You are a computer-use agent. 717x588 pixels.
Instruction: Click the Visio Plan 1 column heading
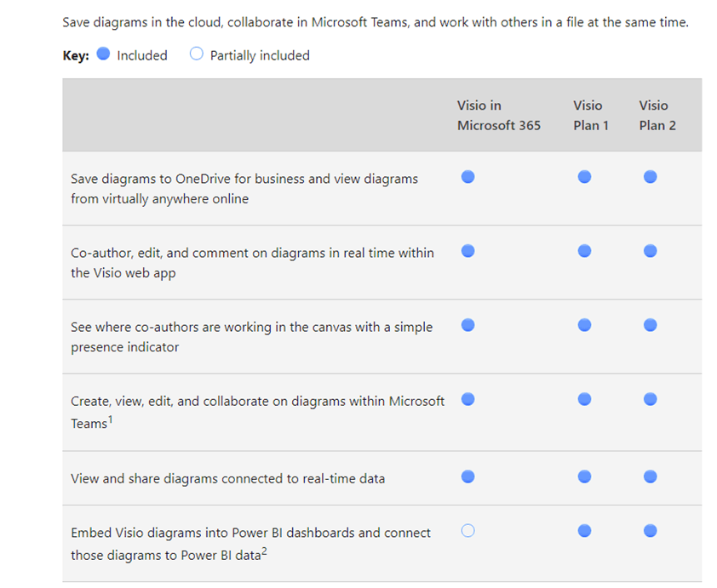(x=591, y=115)
